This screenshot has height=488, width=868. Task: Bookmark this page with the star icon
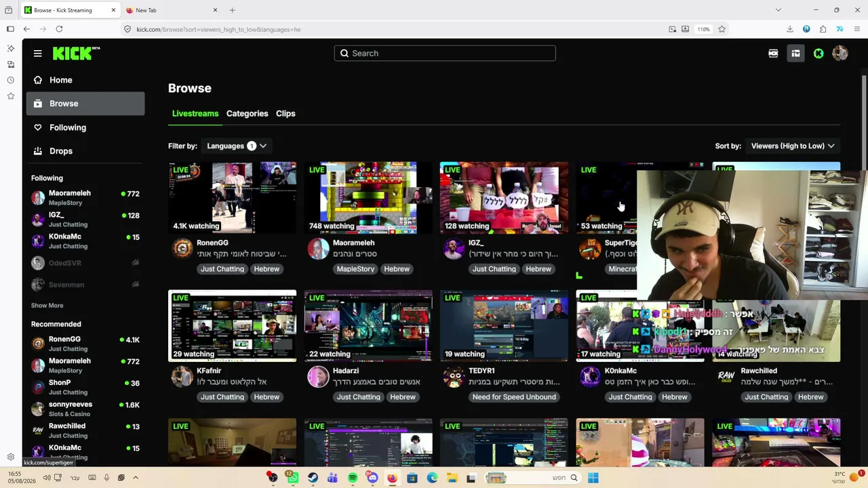pos(722,29)
